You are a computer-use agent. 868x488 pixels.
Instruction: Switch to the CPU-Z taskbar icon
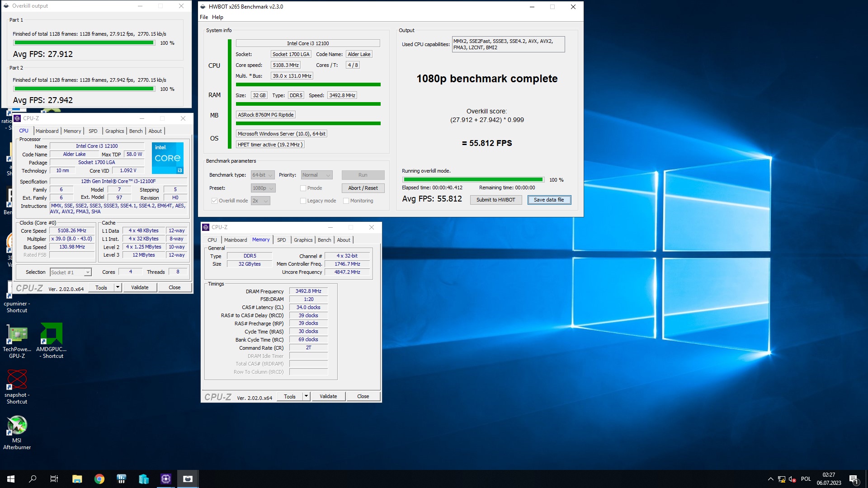pyautogui.click(x=166, y=479)
